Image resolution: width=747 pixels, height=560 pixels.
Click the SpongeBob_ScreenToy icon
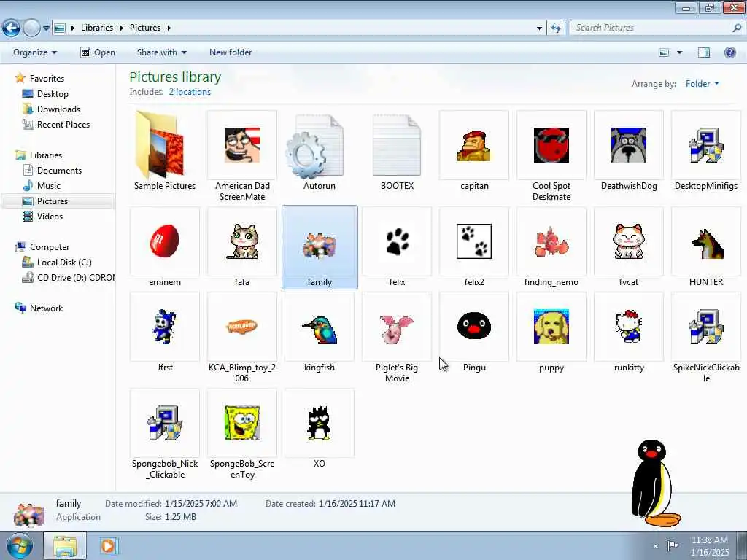242,423
